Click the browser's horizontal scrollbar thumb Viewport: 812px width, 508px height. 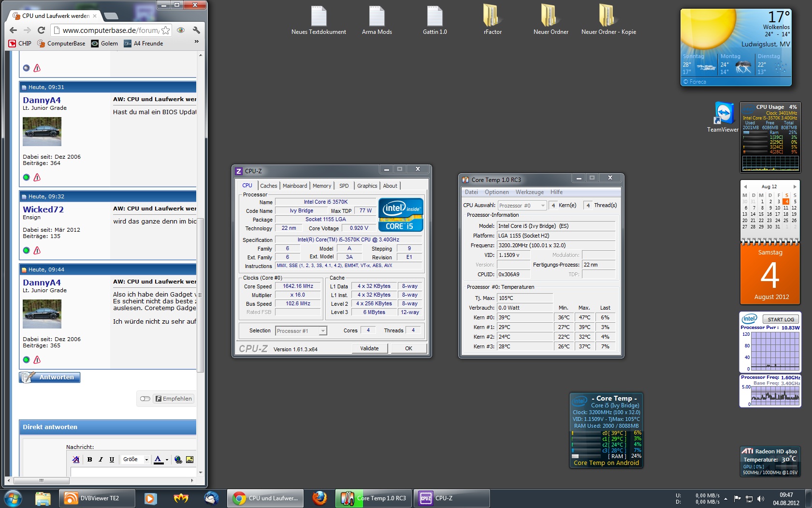point(42,481)
